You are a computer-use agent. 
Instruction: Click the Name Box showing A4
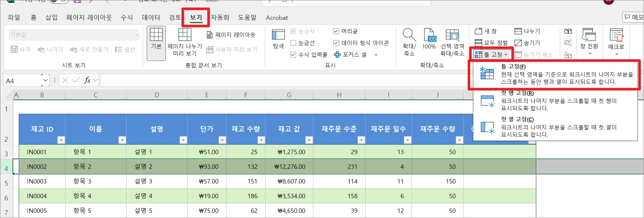click(23, 80)
